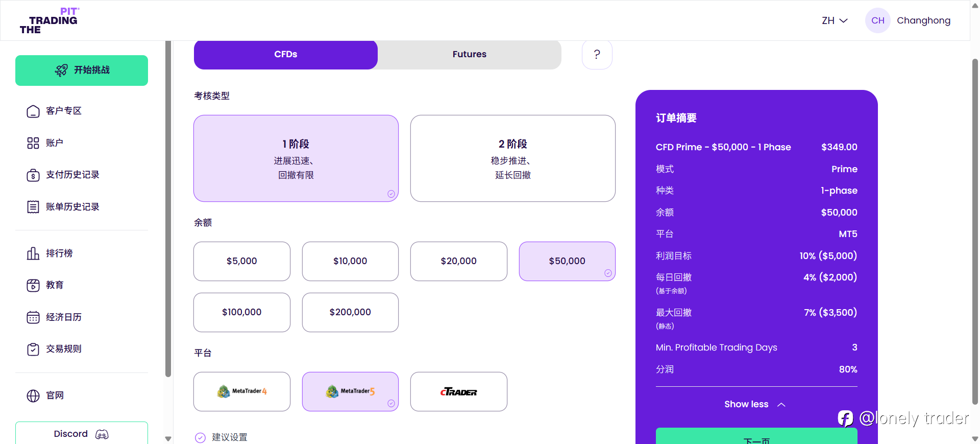This screenshot has height=444, width=980.
Task: Click the 考核类型 section heading
Action: (x=212, y=96)
